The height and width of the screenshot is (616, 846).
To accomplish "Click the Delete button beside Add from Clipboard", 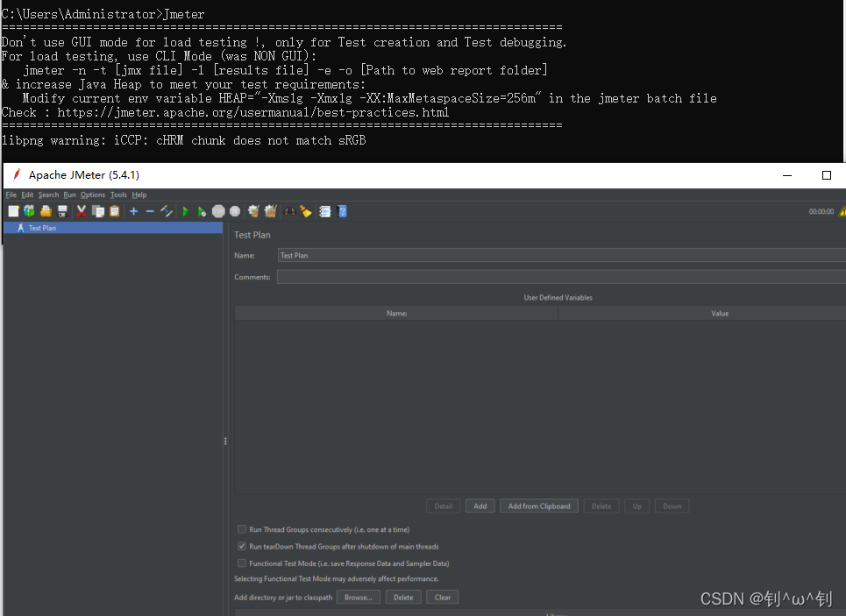I will tap(601, 506).
